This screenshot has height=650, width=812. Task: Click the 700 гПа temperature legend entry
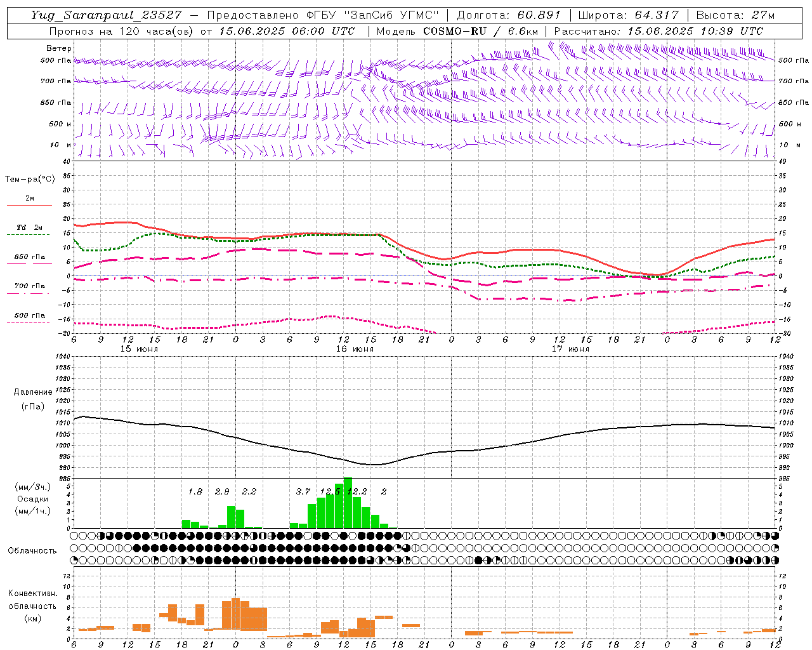coord(30,286)
